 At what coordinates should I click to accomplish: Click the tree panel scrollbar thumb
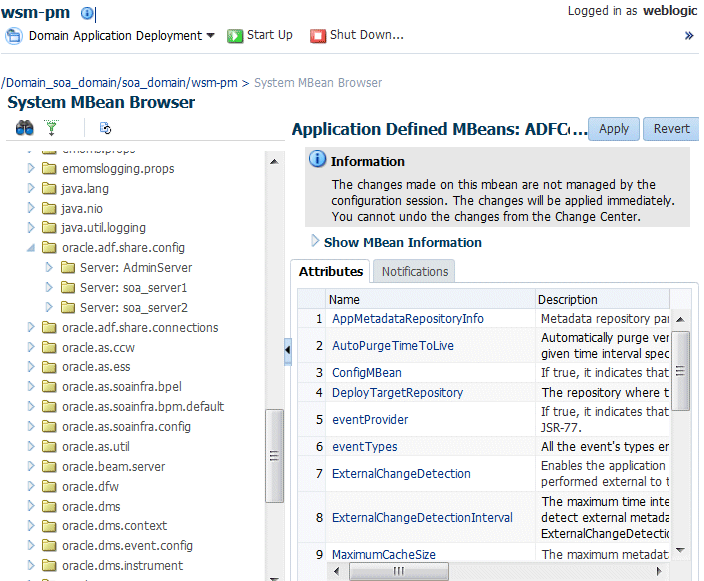(274, 456)
